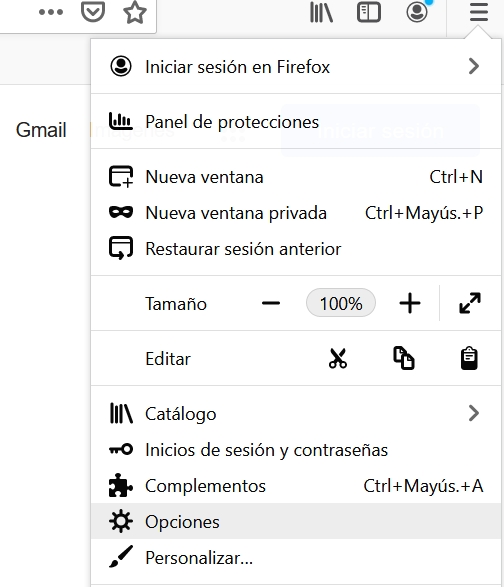Open the Catálogo menu entry
504x587 pixels.
296,414
